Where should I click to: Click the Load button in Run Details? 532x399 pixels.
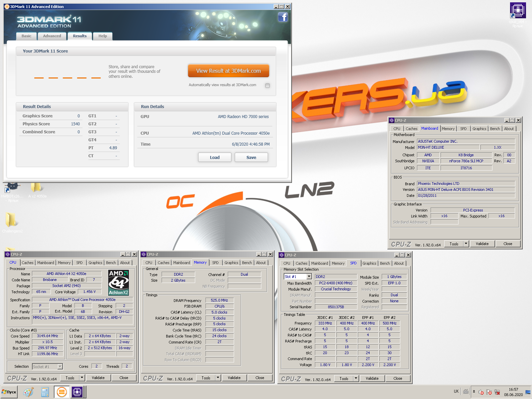click(x=215, y=158)
